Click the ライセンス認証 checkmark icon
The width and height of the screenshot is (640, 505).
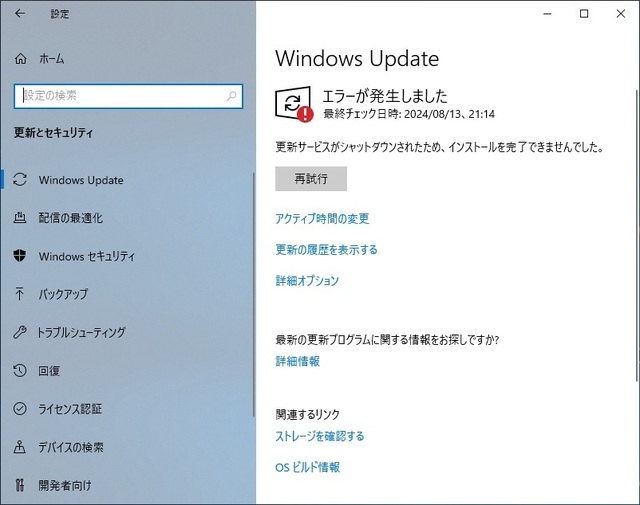[x=20, y=408]
